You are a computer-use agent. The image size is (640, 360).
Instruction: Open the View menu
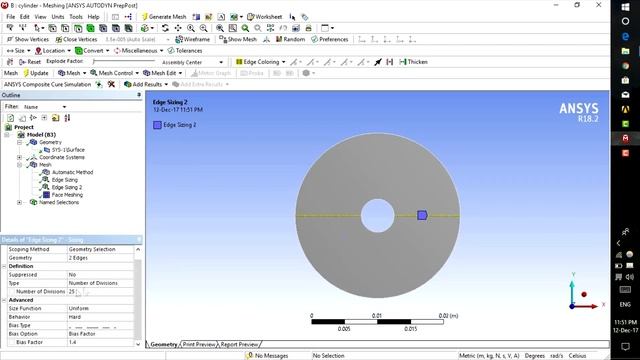click(40, 17)
